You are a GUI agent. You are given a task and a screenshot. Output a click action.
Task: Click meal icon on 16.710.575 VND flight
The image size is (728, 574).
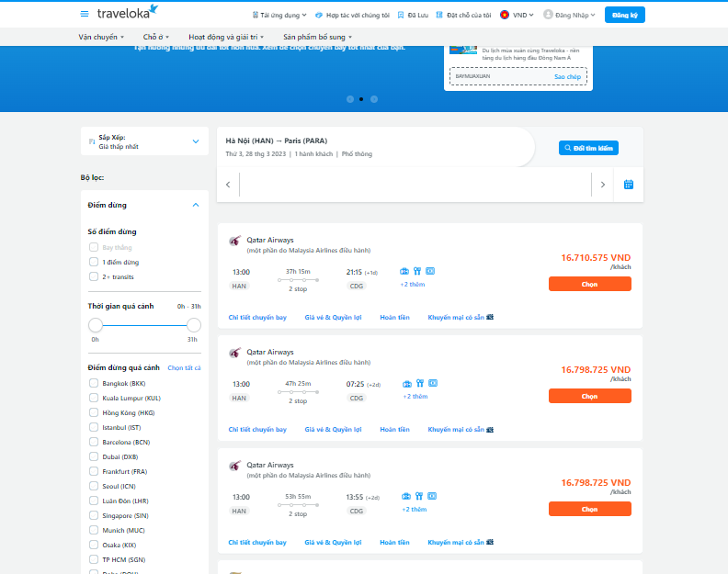pos(417,271)
